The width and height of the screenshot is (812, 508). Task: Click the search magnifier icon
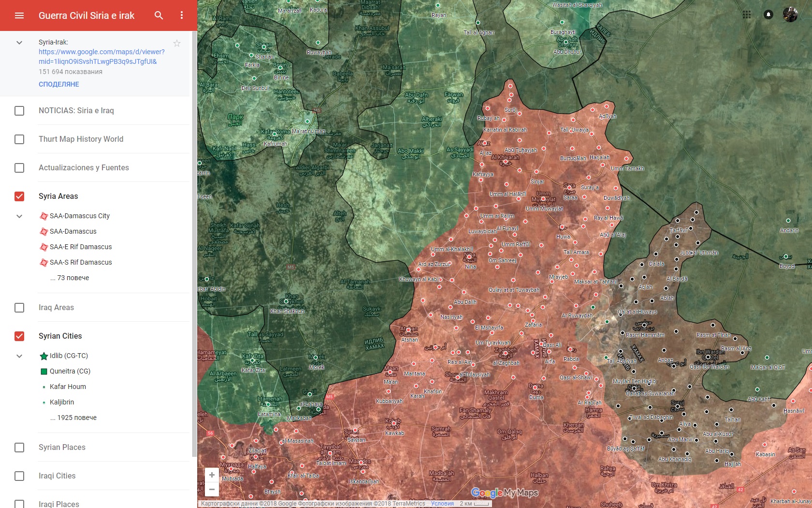(159, 15)
